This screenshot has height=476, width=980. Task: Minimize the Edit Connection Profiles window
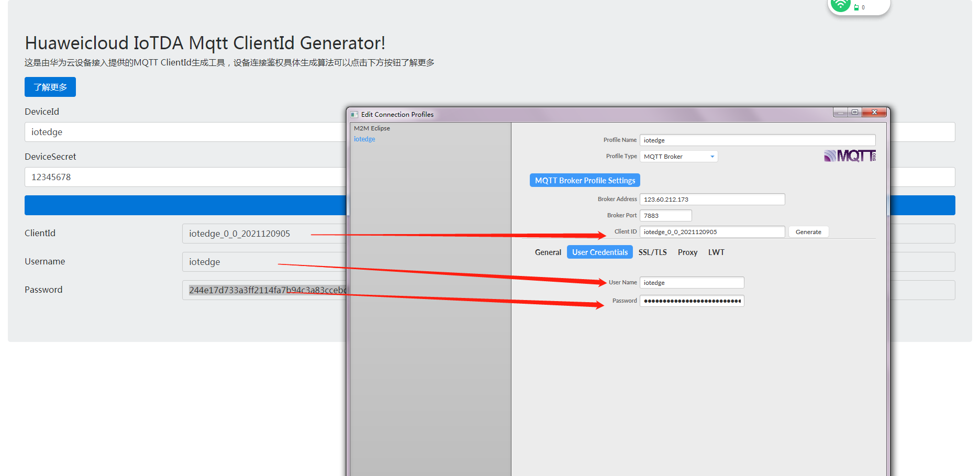click(x=841, y=113)
